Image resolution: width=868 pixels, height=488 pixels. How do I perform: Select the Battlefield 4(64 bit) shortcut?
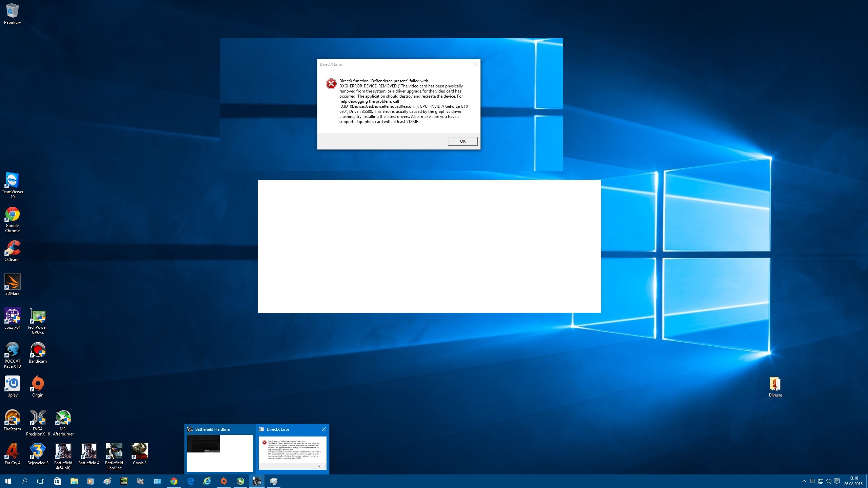pyautogui.click(x=63, y=456)
